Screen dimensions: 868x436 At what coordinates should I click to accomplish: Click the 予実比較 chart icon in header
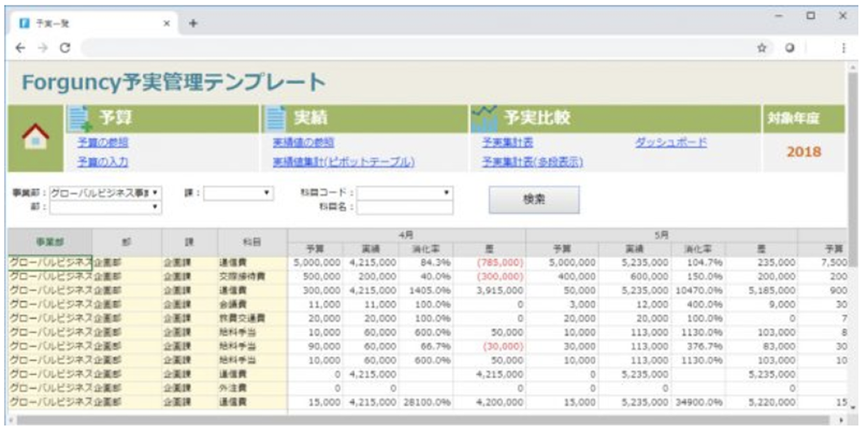pos(484,118)
